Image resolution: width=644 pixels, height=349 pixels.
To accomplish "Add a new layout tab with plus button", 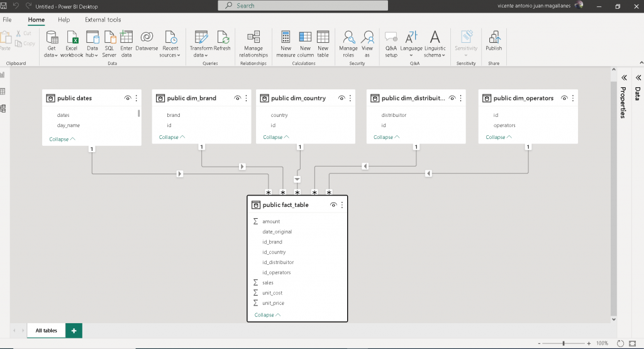I will (74, 330).
